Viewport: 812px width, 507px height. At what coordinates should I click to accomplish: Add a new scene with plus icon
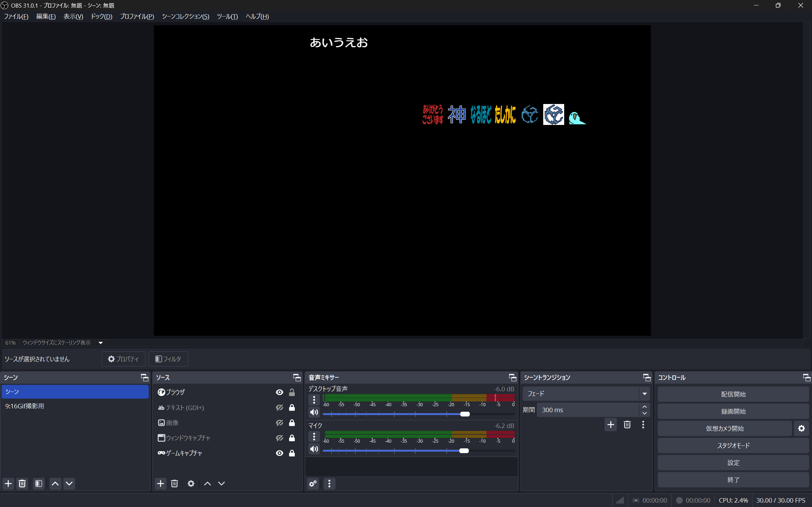click(8, 484)
